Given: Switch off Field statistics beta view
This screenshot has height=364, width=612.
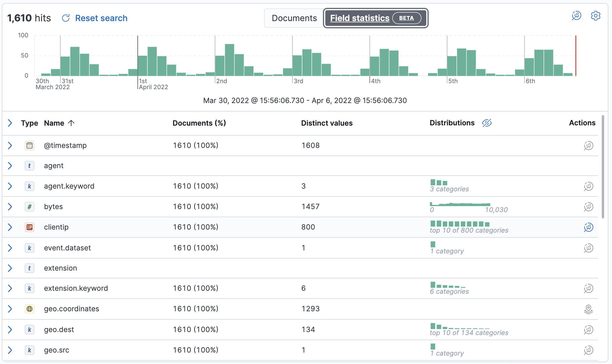Looking at the screenshot, I should point(294,18).
